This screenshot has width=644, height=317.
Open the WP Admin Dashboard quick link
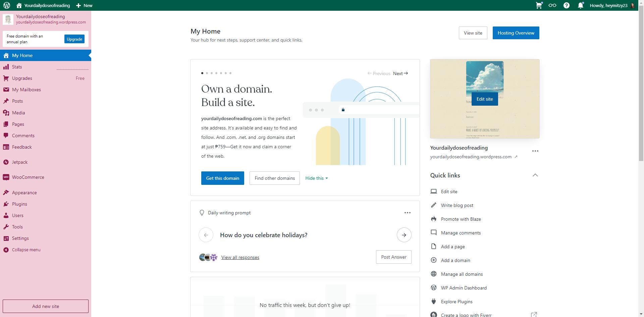[464, 288]
